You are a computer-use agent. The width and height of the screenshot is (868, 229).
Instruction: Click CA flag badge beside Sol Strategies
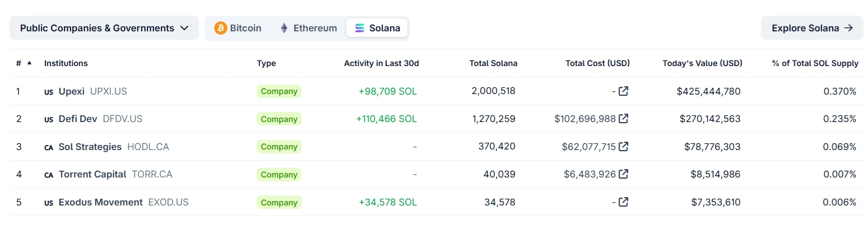point(49,147)
